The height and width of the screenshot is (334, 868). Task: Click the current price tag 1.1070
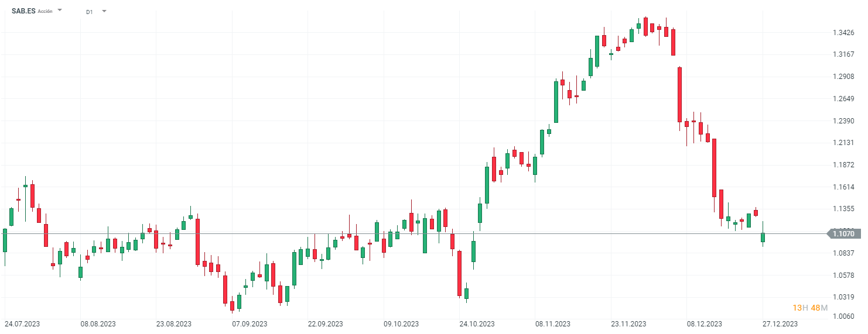coord(843,234)
